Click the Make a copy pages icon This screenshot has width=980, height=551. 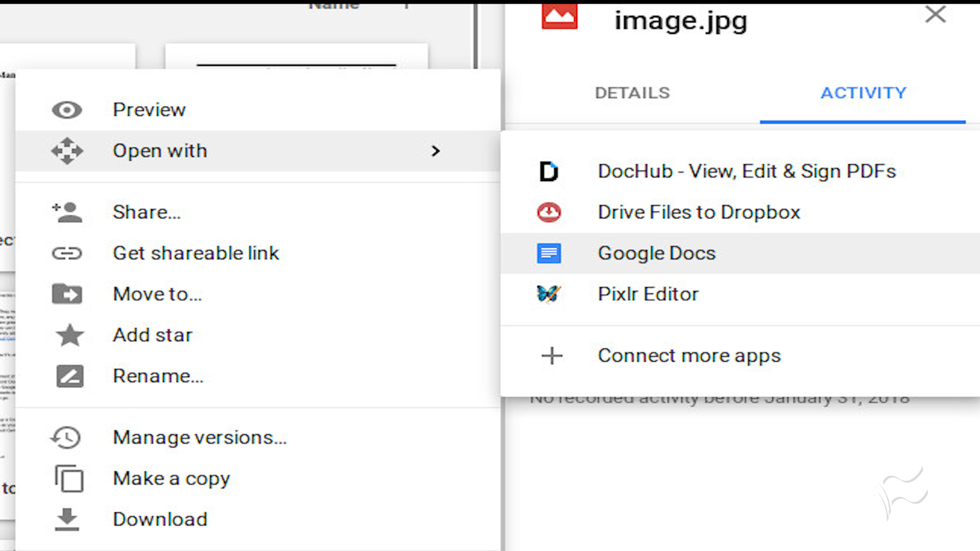pos(69,478)
